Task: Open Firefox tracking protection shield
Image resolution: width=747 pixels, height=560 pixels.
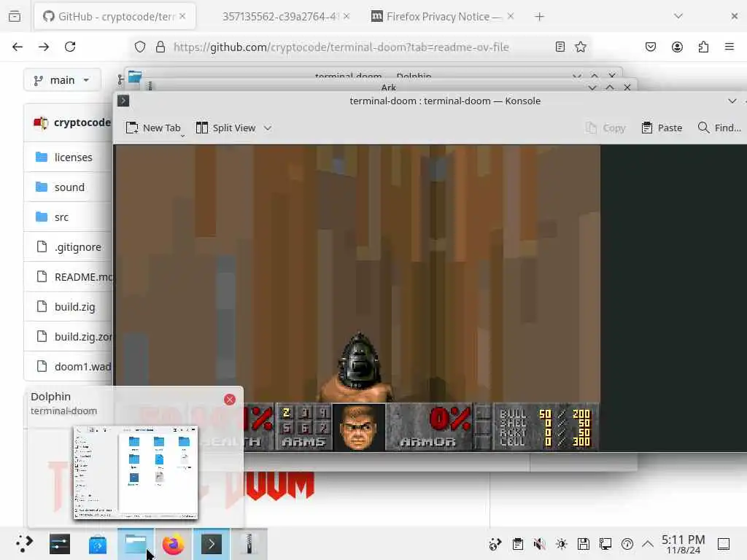Action: 139,47
